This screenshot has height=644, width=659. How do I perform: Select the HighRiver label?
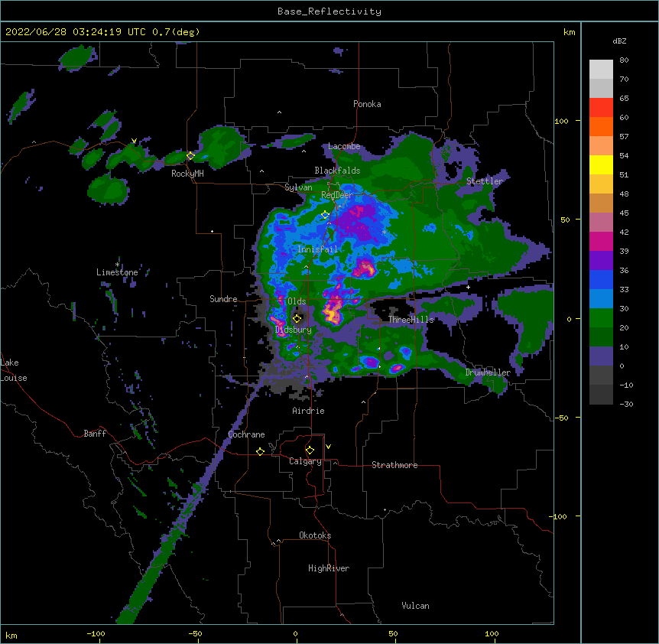(x=329, y=568)
